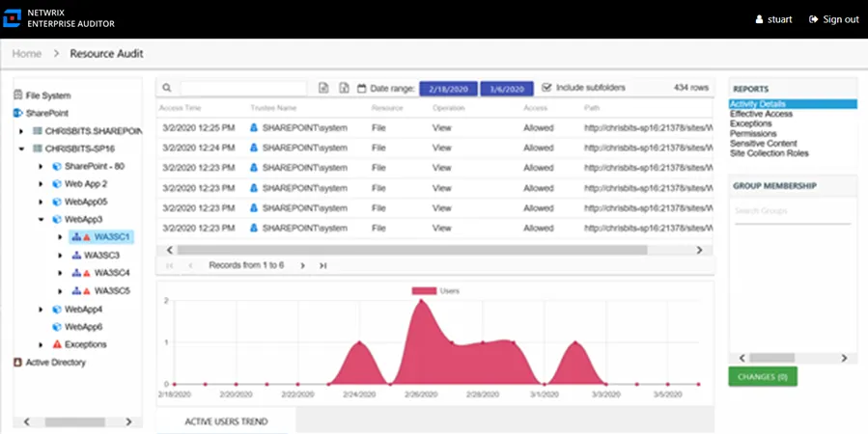Select the File System tree icon
The image size is (868, 434).
tap(17, 95)
